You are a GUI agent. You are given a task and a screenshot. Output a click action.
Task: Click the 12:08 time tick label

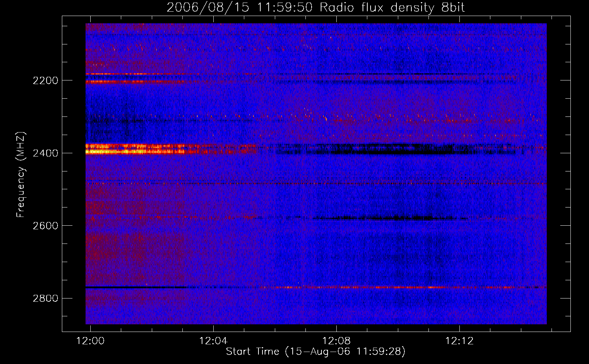(337, 341)
